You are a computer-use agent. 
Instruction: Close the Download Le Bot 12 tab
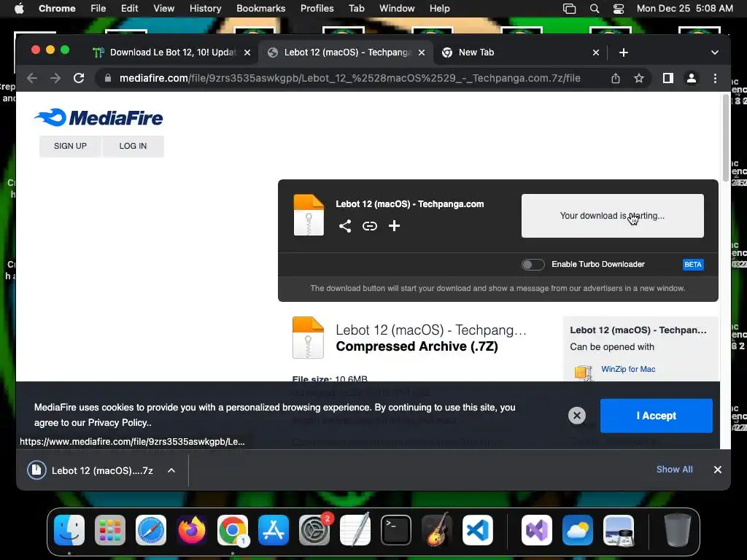[247, 52]
